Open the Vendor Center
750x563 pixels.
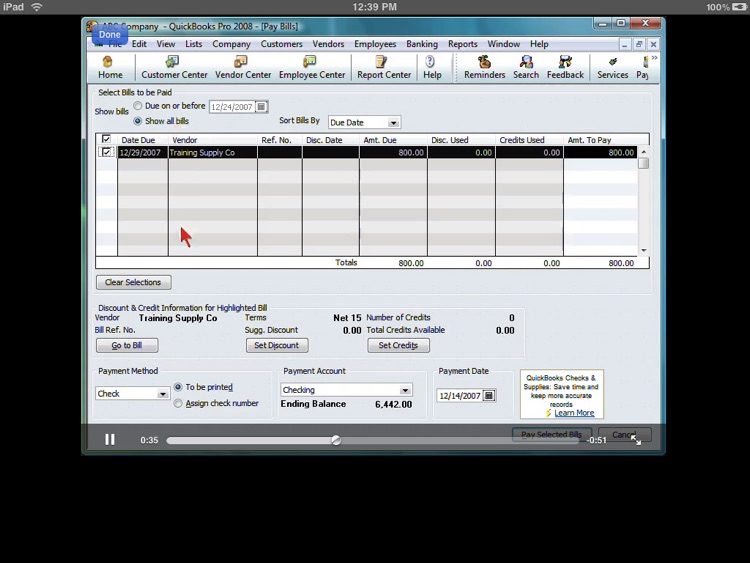(x=243, y=67)
